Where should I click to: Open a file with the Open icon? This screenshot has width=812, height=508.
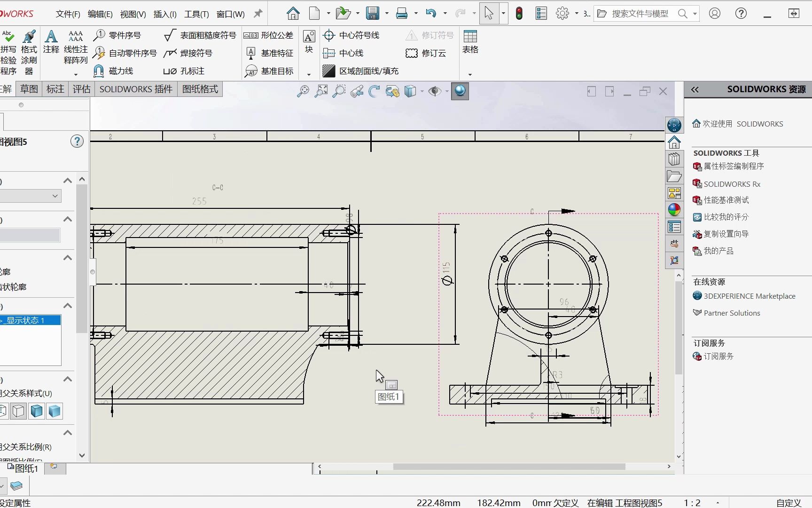pyautogui.click(x=344, y=14)
